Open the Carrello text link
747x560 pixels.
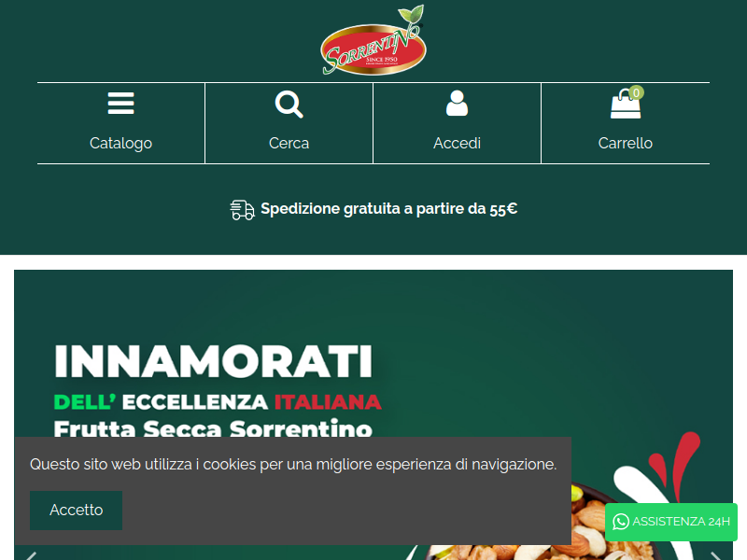coord(625,144)
